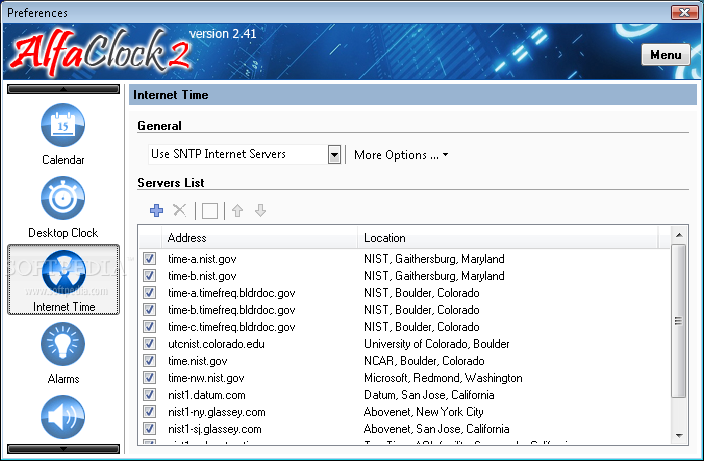Select time-b.timefreq.bldrdoc.gov address
Screen dimensions: 704x461
point(232,310)
